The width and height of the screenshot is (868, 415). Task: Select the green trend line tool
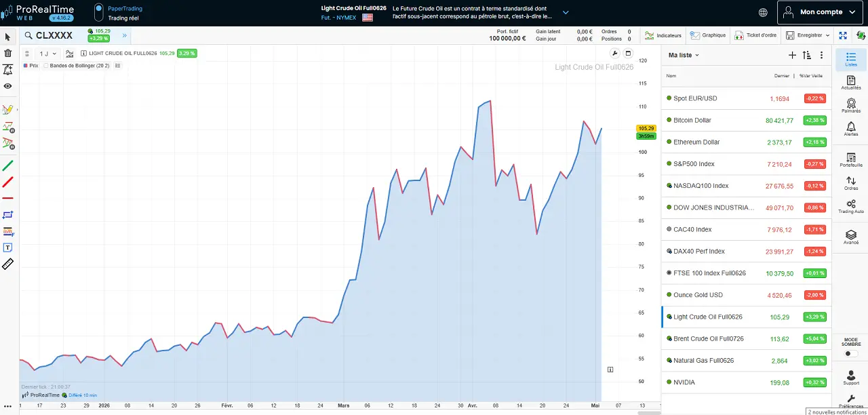click(8, 165)
